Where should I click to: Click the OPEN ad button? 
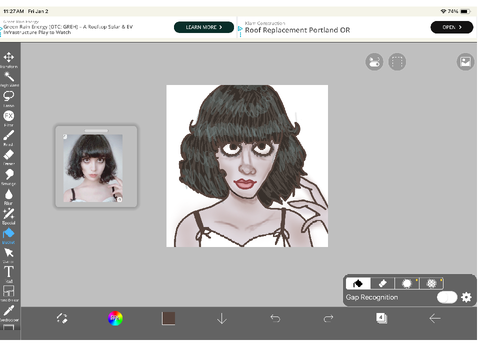[452, 27]
